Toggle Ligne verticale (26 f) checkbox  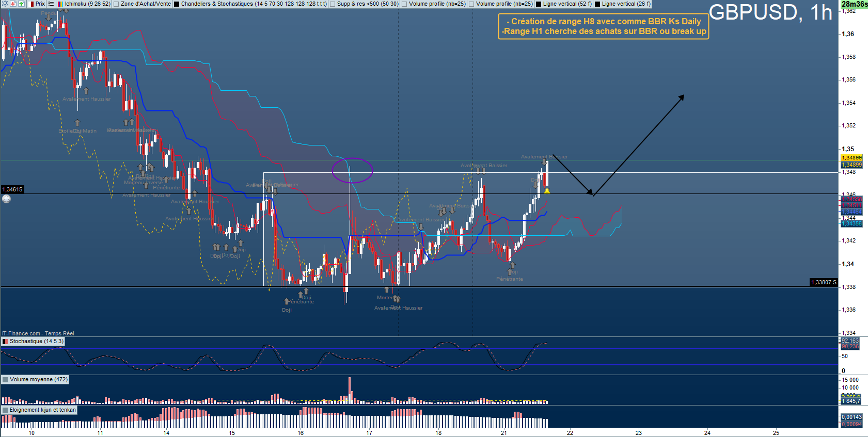(x=597, y=4)
